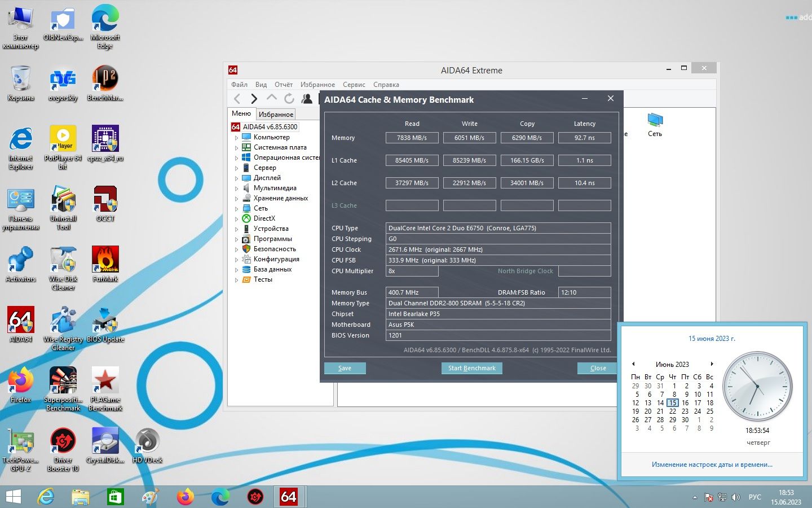Image resolution: width=812 pixels, height=508 pixels.
Task: Go to previous month in calendar
Action: [633, 364]
